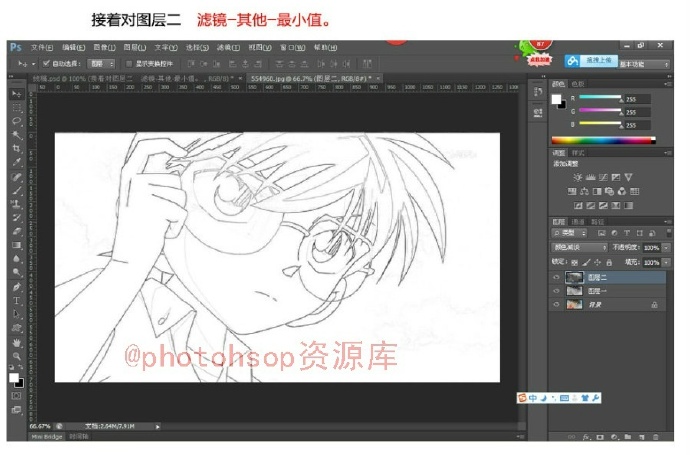Screen dimensions: 690x455
Task: Click the color spectrum ramp
Action: [603, 140]
